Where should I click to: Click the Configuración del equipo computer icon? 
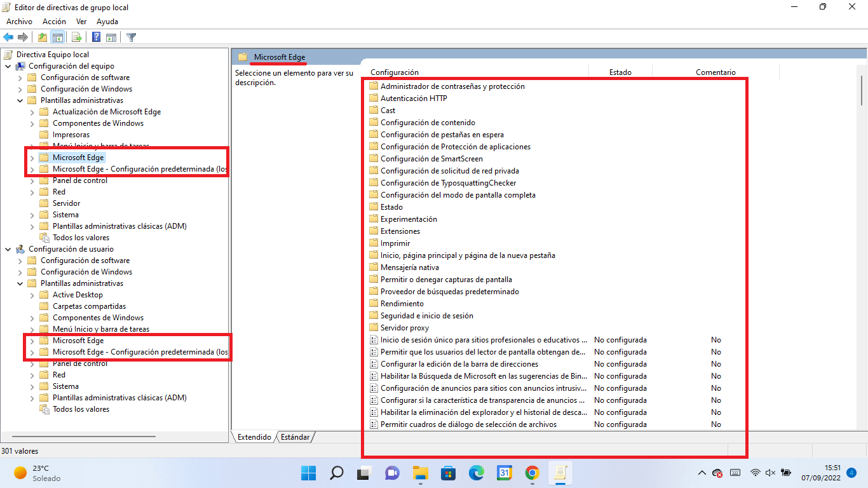[20, 66]
